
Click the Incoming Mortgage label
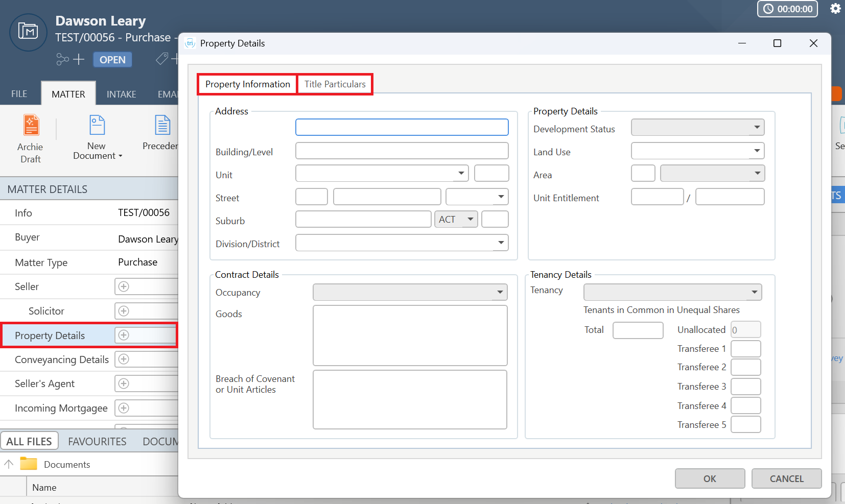pyautogui.click(x=61, y=409)
